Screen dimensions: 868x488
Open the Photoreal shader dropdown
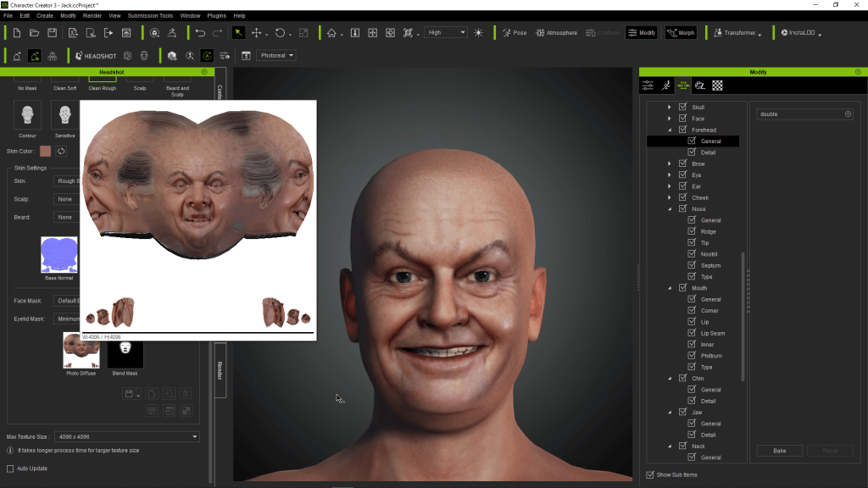click(277, 56)
